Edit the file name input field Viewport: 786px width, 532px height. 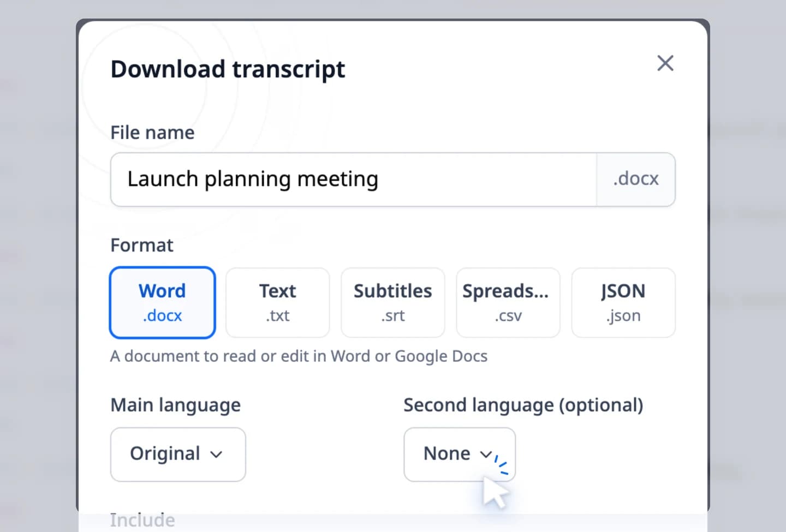coord(353,180)
